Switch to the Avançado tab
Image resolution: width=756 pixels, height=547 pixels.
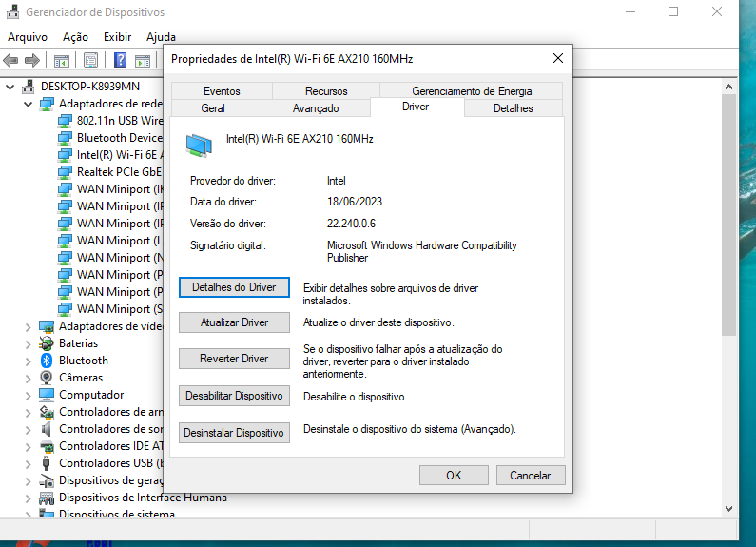316,108
